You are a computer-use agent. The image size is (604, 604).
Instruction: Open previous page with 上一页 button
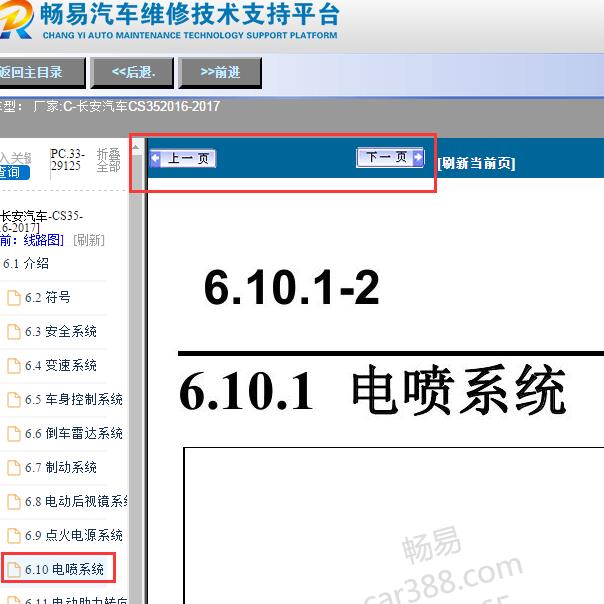click(183, 158)
